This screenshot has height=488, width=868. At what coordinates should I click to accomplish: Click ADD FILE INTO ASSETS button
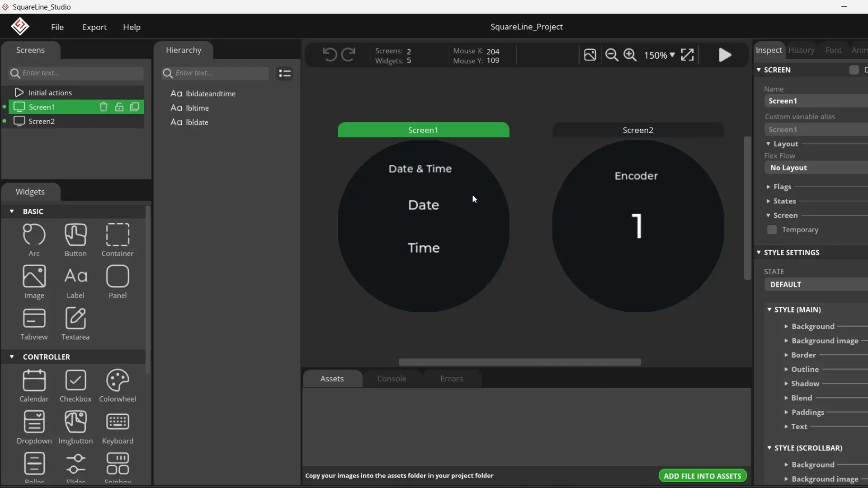click(702, 476)
